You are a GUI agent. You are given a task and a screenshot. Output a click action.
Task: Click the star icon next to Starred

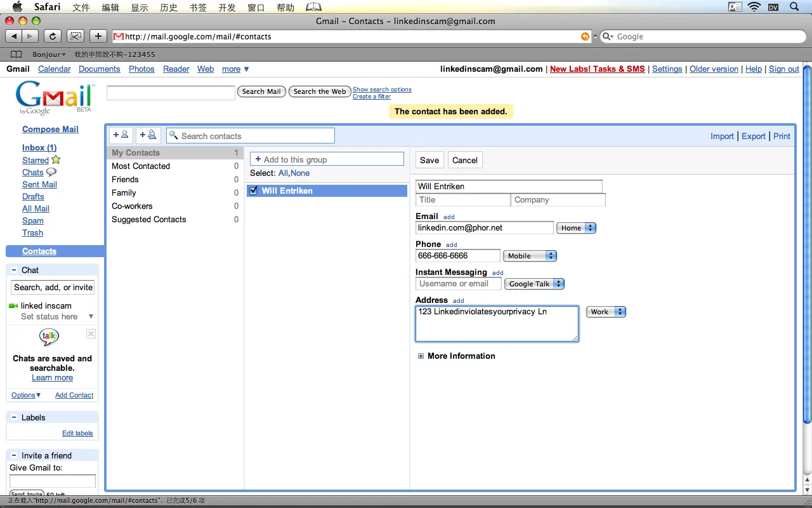tap(56, 159)
